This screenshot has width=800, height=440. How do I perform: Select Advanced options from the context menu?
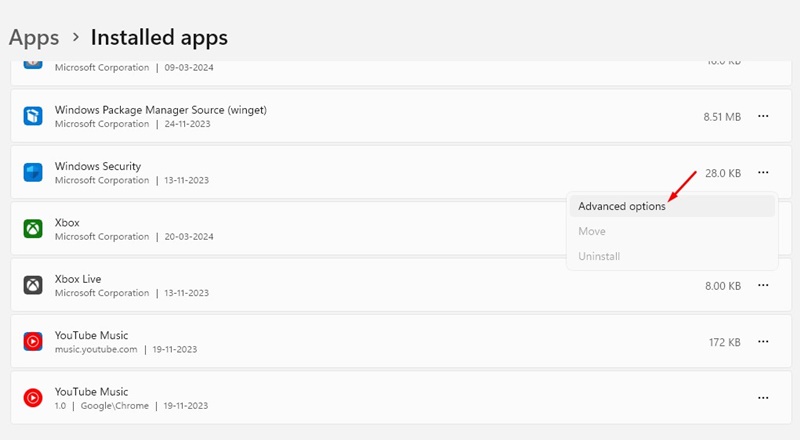click(622, 207)
